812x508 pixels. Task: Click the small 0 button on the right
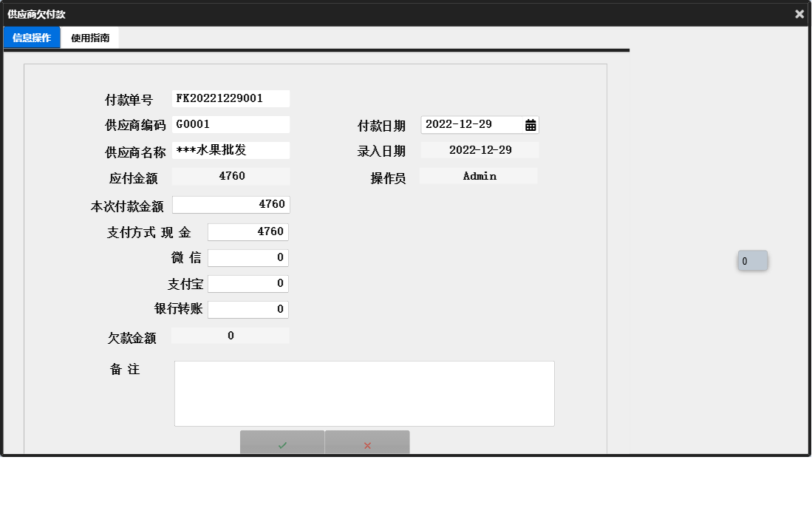click(752, 260)
